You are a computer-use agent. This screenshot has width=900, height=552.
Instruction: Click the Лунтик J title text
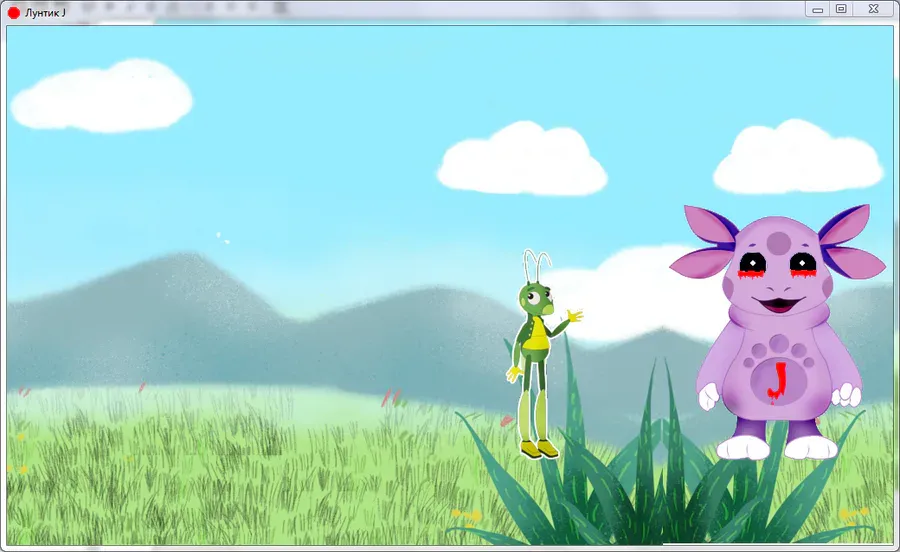point(45,13)
